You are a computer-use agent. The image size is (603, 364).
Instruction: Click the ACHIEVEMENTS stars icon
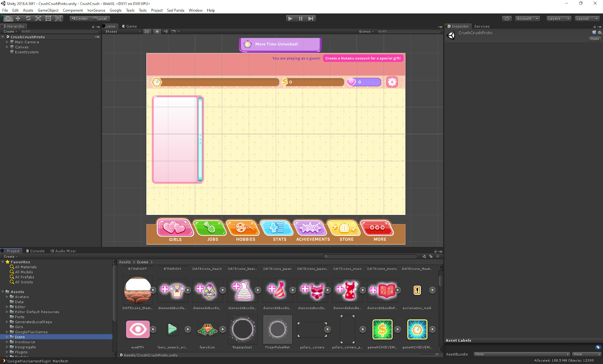tap(310, 228)
